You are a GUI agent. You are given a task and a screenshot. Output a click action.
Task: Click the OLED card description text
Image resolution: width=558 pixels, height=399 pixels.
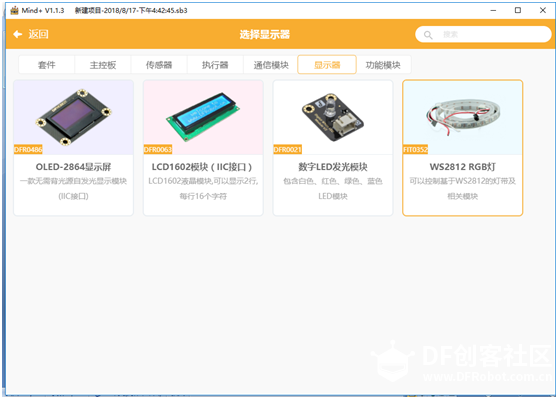click(x=74, y=189)
